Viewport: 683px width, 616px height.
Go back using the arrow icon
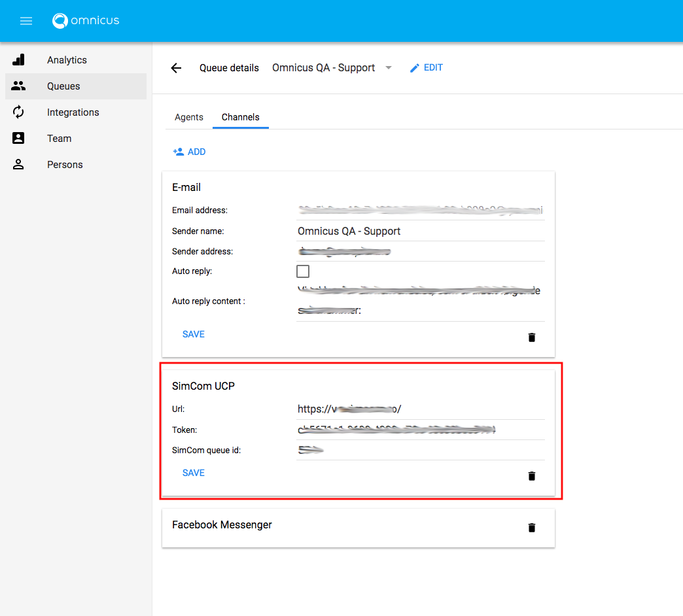[x=176, y=68]
